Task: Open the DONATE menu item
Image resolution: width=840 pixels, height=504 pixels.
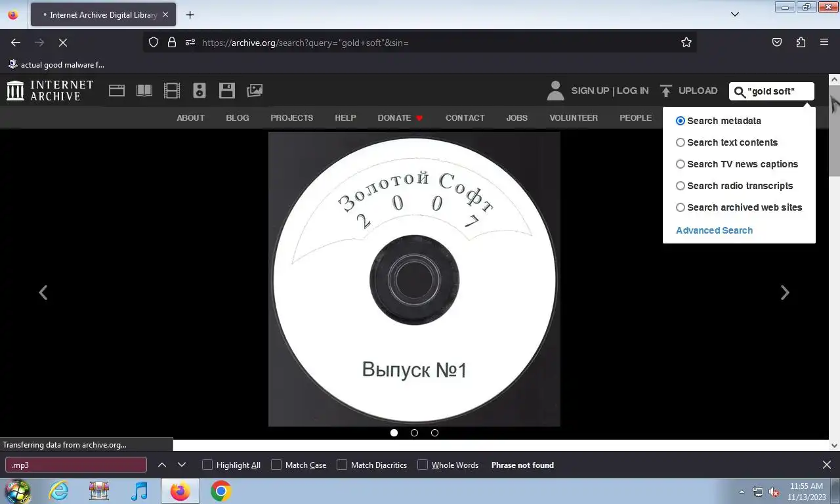Action: point(400,118)
